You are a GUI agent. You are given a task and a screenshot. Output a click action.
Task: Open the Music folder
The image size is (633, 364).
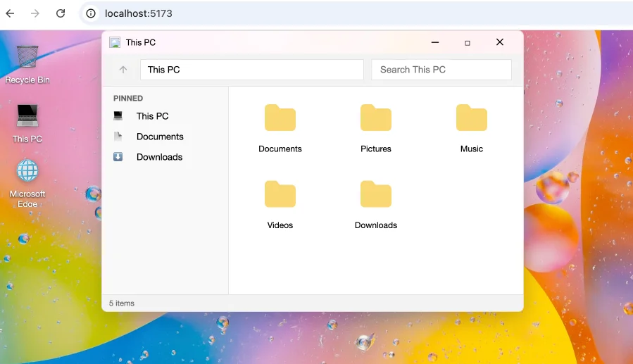pos(471,119)
